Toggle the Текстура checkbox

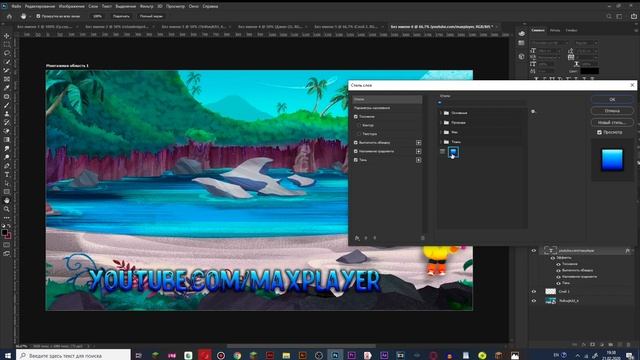[x=359, y=134]
